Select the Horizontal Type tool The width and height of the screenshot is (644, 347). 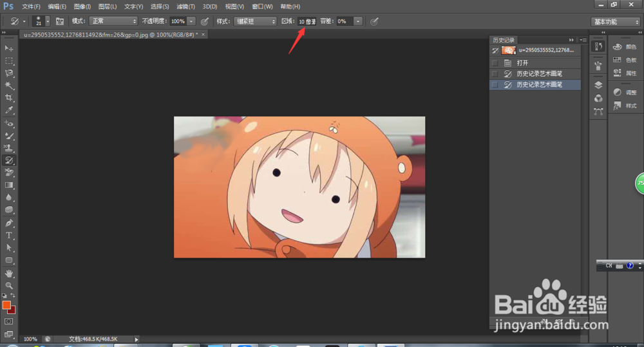coord(8,235)
